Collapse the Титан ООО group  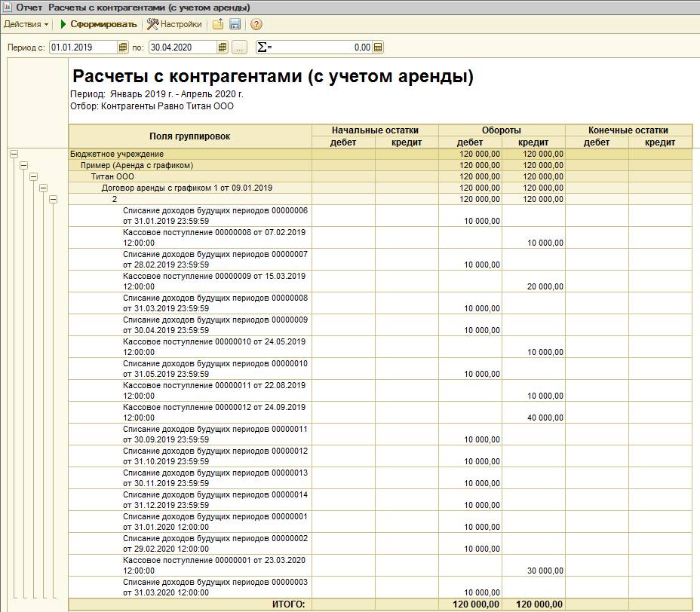(33, 176)
